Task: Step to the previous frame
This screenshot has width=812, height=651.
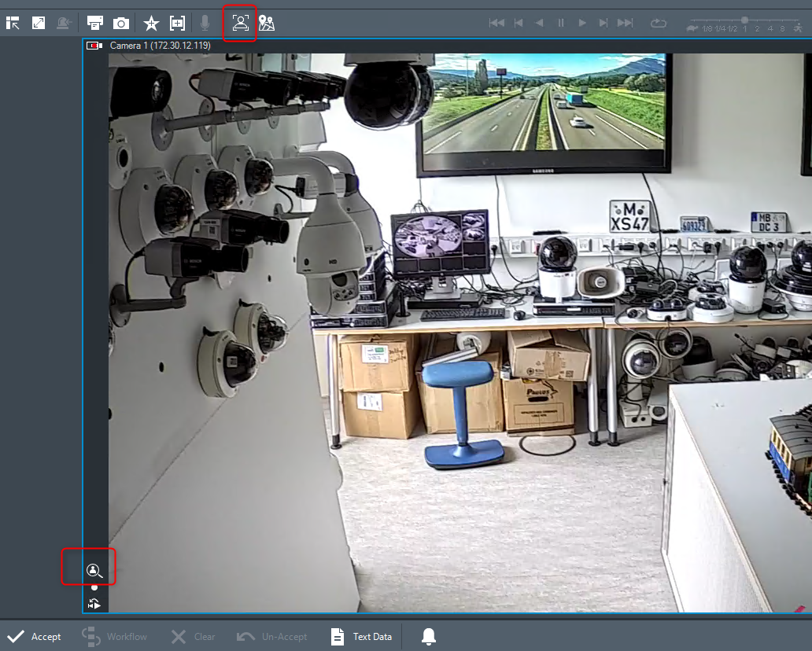Action: pos(519,23)
